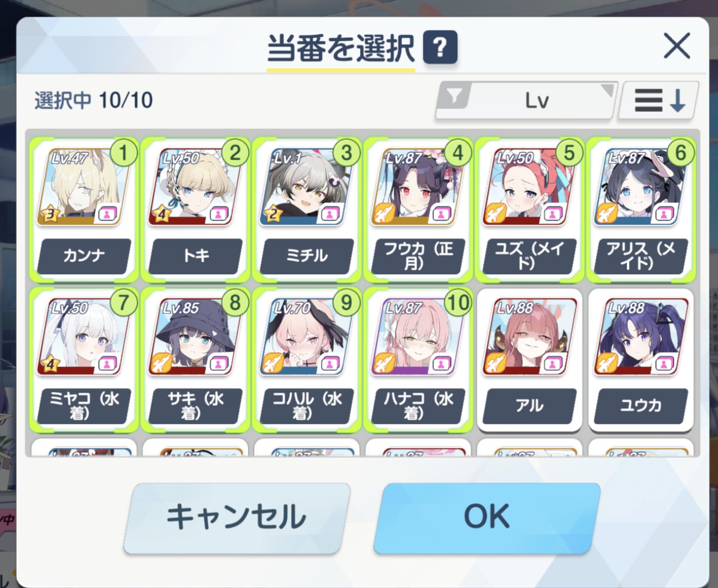Close the 当番を選択 dialog

click(676, 46)
